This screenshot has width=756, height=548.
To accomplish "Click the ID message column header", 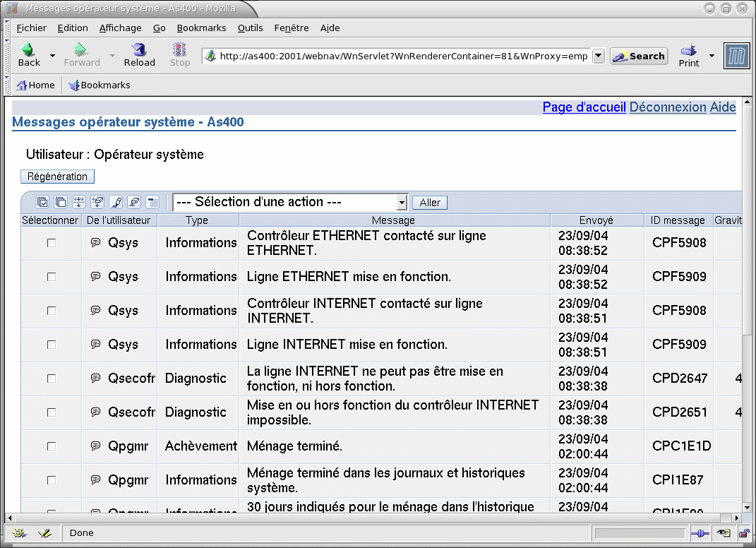I will click(678, 220).
